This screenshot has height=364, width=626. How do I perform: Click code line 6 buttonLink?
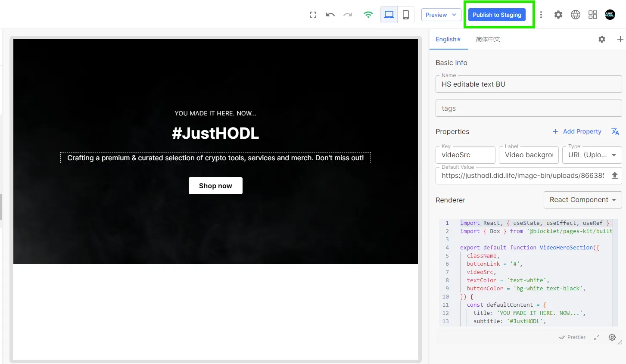(495, 264)
